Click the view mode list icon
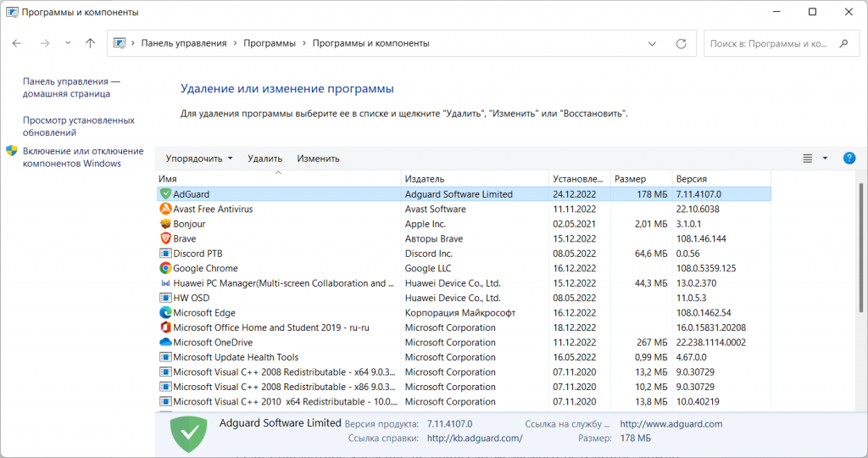868x458 pixels. [808, 159]
